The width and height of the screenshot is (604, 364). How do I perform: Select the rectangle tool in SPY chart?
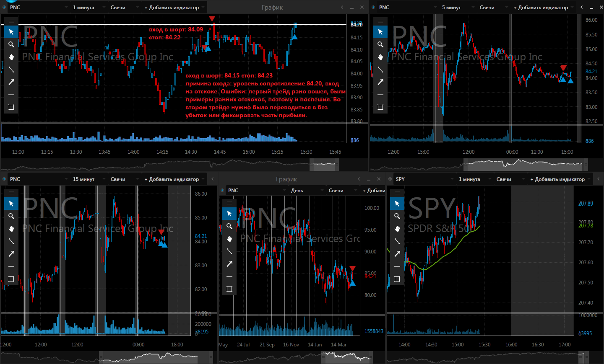[397, 279]
